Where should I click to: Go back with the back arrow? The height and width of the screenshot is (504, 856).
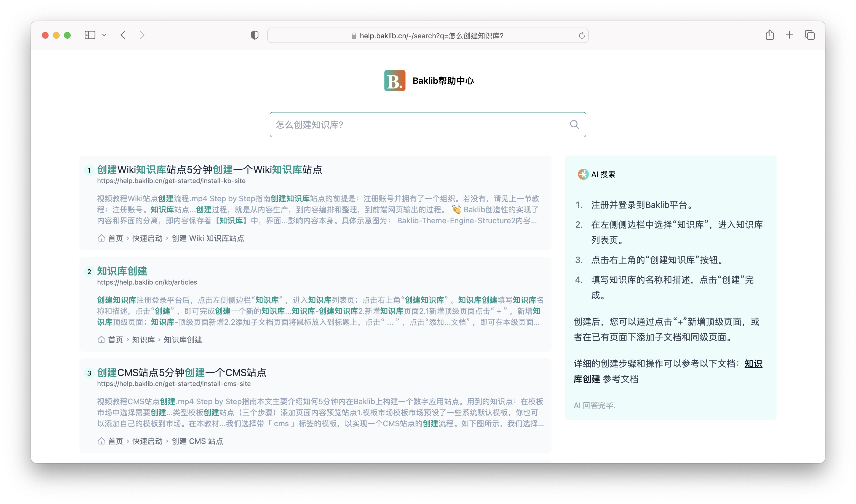click(123, 35)
